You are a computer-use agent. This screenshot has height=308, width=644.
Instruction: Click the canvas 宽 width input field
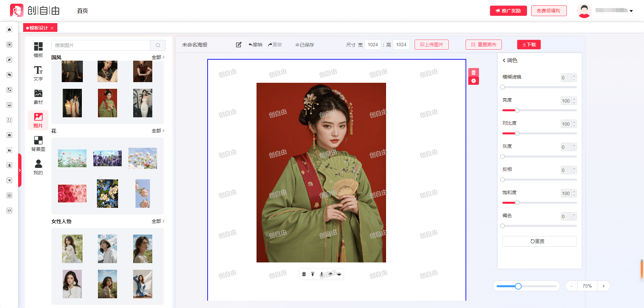pyautogui.click(x=373, y=45)
